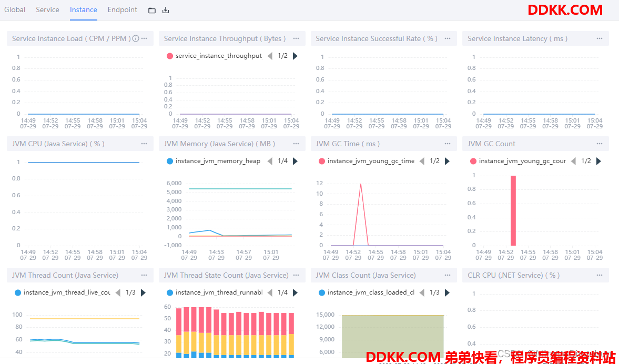Click the "JVM Class Count (Java Service)" title

[x=366, y=276]
